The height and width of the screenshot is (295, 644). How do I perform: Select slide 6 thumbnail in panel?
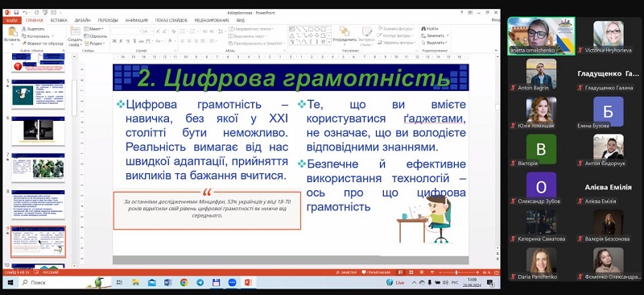38,131
